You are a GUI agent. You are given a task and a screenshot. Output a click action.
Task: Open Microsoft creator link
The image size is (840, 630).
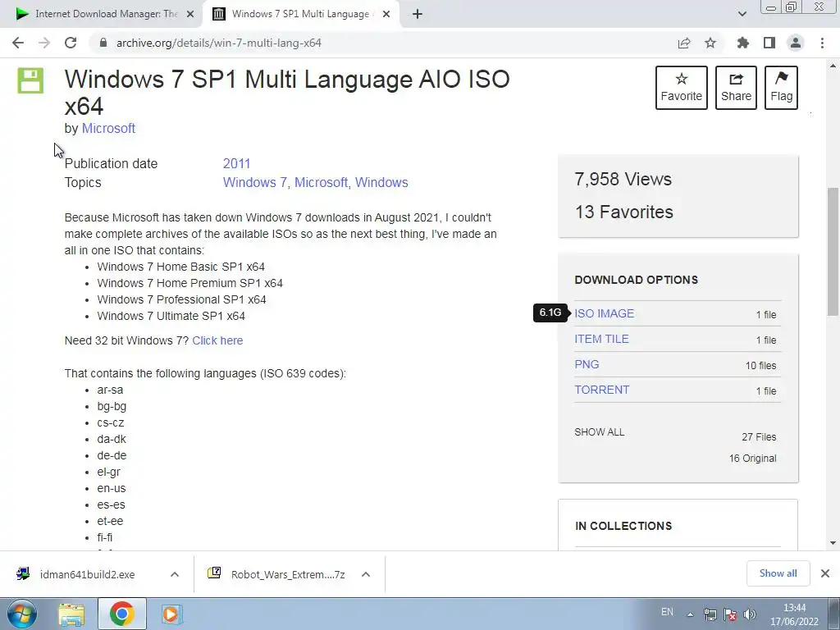pos(108,129)
